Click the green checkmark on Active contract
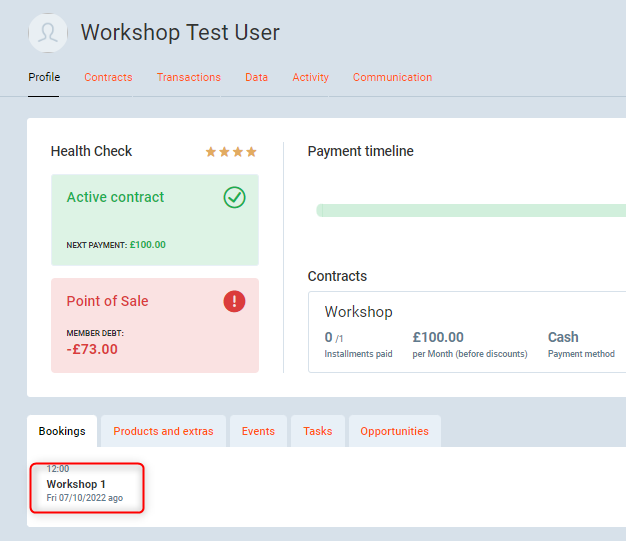Image resolution: width=626 pixels, height=541 pixels. point(234,198)
